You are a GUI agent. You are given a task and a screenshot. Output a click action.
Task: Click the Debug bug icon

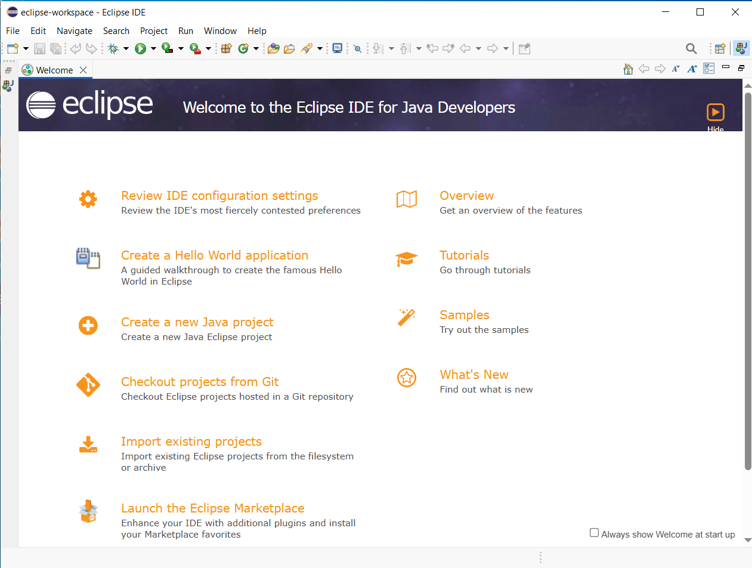point(113,48)
